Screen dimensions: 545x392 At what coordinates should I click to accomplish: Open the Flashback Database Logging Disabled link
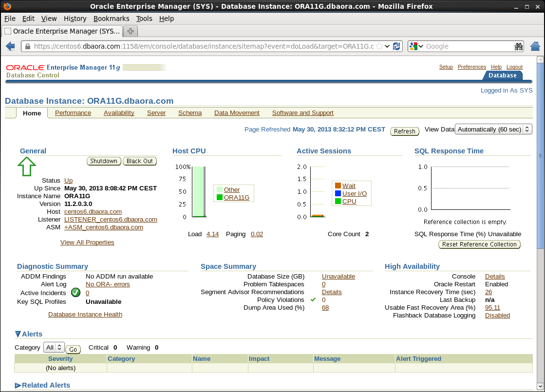pos(497,315)
